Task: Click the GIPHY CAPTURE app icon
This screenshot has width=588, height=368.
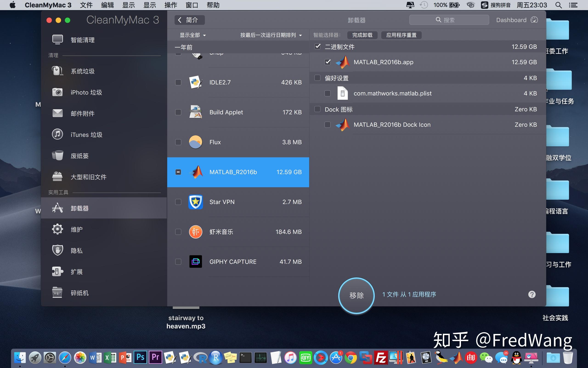Action: 196,262
